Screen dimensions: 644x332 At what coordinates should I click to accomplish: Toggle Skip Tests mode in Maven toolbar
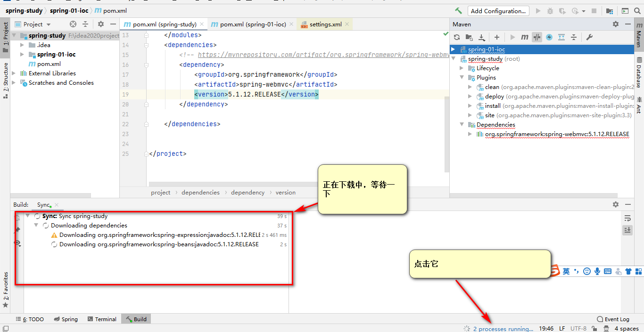click(x=536, y=37)
